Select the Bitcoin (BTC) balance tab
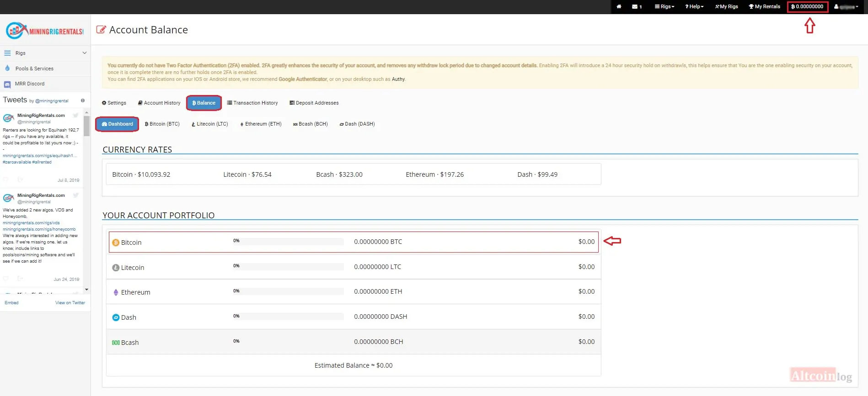 162,124
